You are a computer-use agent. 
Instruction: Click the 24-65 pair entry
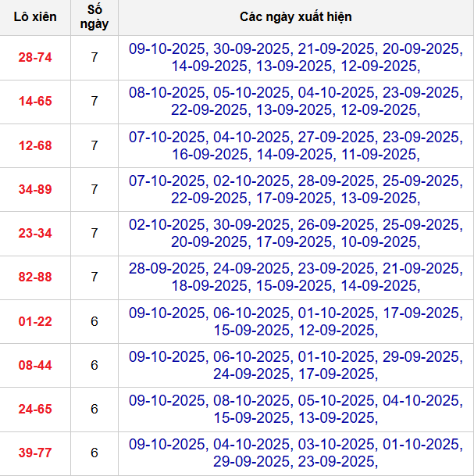(35, 409)
